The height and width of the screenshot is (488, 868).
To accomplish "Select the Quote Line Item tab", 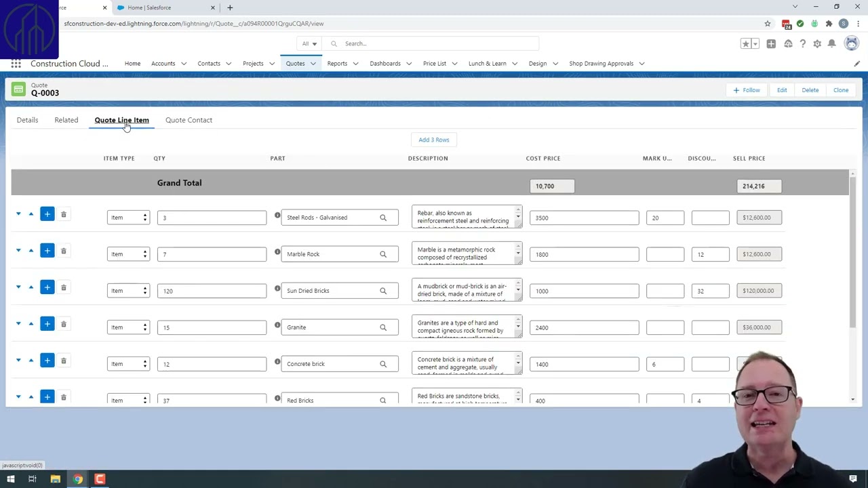I will [x=121, y=120].
